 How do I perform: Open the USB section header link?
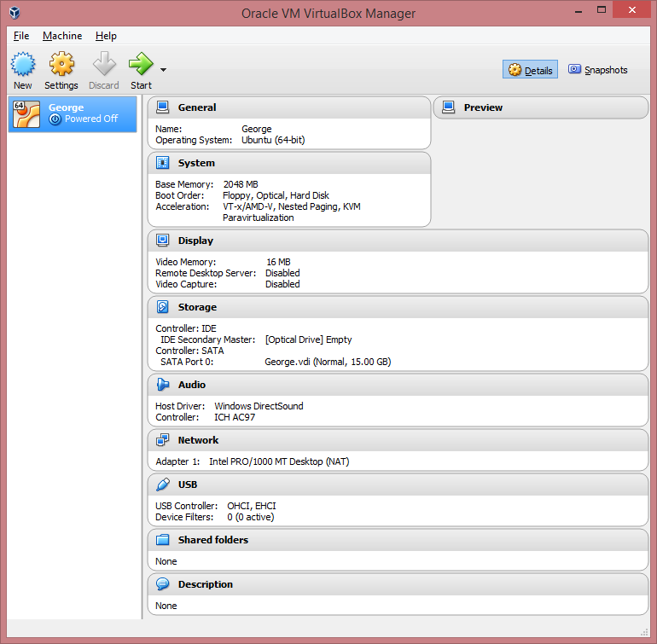(188, 484)
